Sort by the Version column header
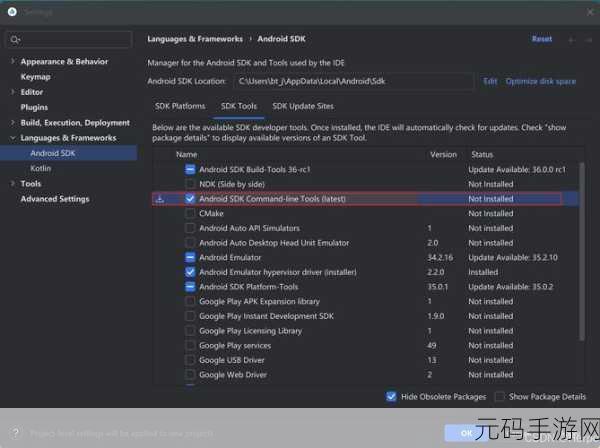 443,155
